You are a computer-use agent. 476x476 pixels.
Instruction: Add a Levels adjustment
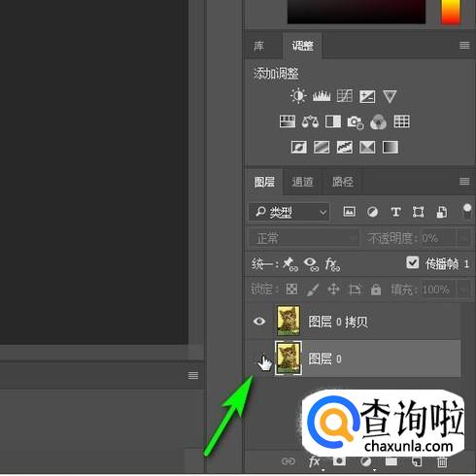(x=322, y=96)
